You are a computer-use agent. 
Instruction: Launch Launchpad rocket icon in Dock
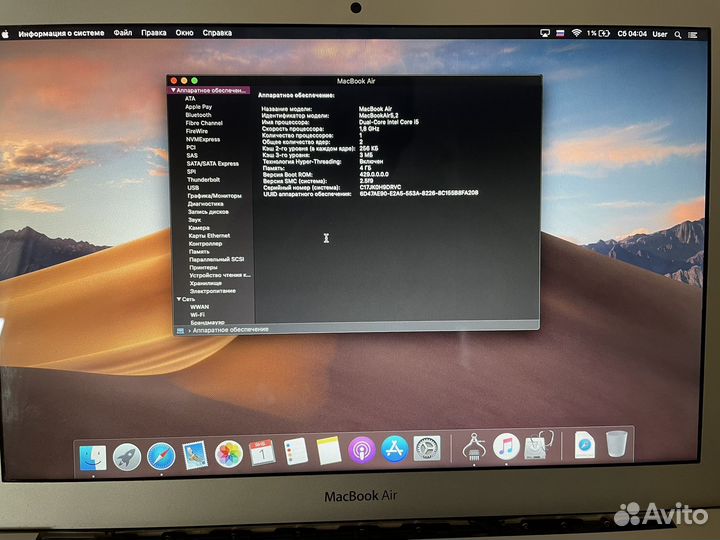(x=127, y=457)
